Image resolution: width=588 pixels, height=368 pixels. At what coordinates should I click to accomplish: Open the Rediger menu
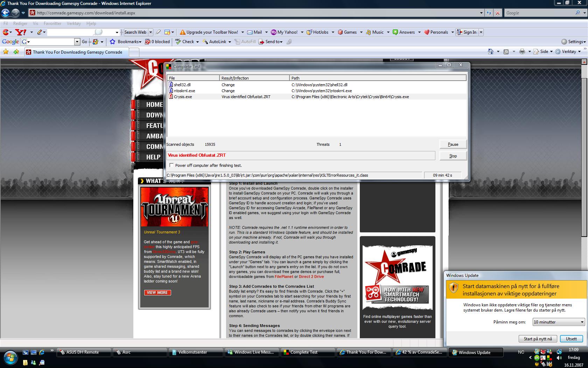20,23
